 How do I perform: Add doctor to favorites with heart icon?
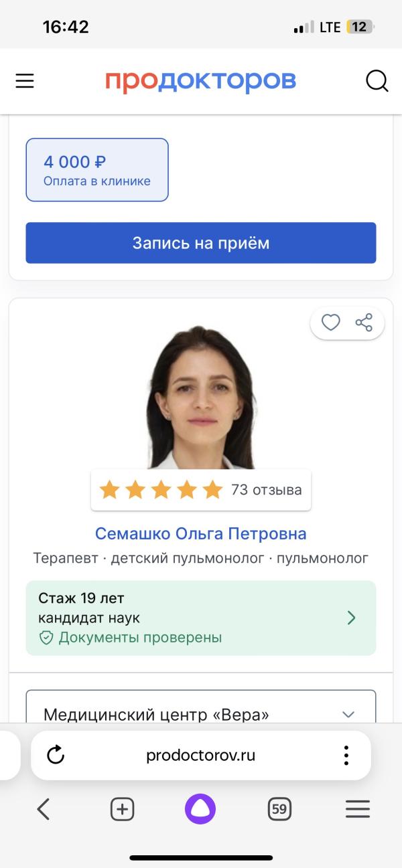click(x=331, y=323)
